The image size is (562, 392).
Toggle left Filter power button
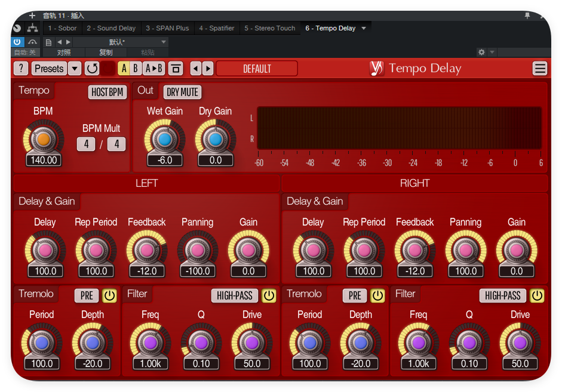pos(269,296)
